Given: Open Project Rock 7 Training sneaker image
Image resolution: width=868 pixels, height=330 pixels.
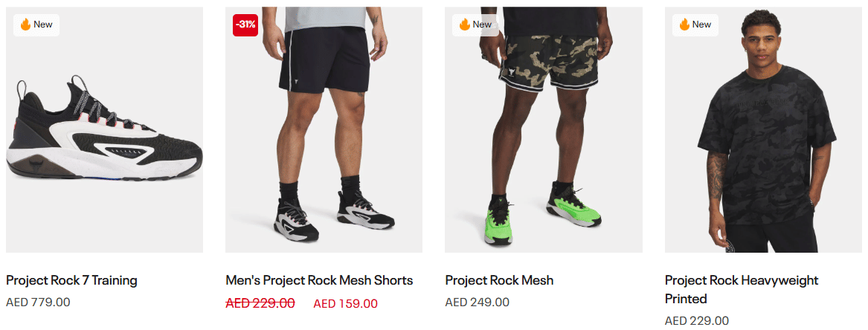Looking at the screenshot, I should (x=105, y=130).
